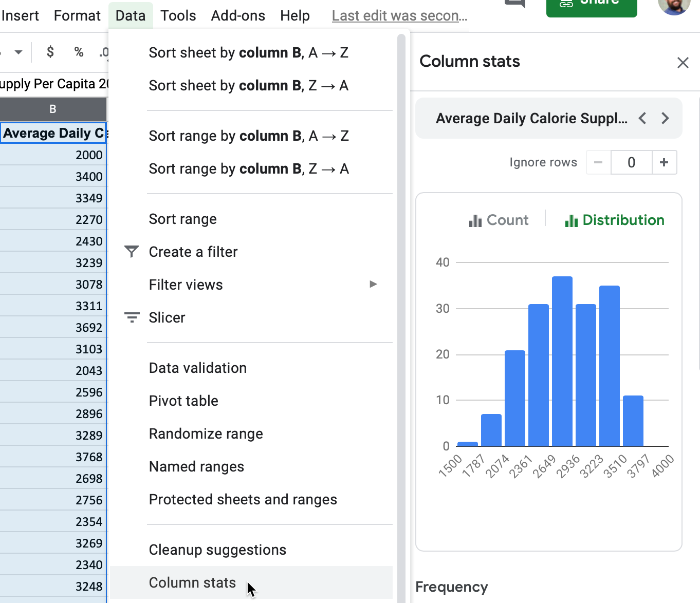The width and height of the screenshot is (700, 603).
Task: Close the Column stats panel
Action: coord(683,63)
